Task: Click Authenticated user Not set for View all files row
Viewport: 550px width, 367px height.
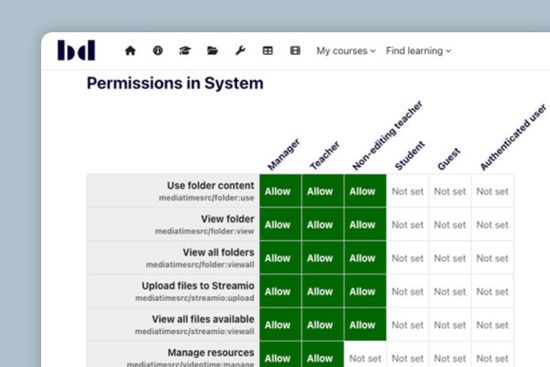Action: pos(492,325)
